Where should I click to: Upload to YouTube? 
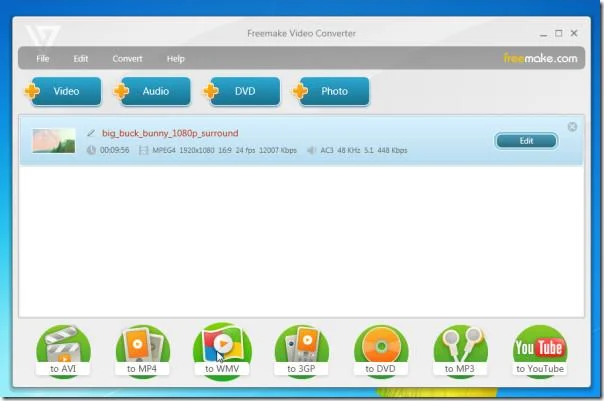(x=540, y=352)
